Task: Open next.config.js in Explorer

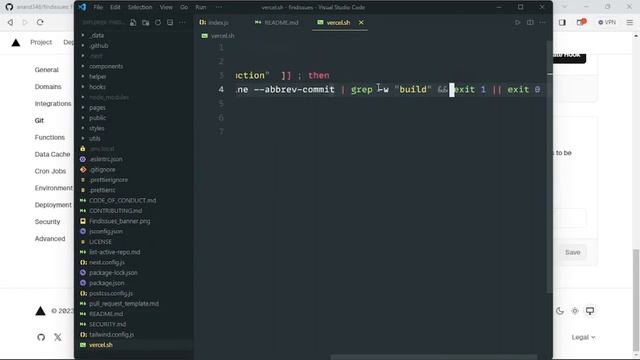Action: [107, 262]
